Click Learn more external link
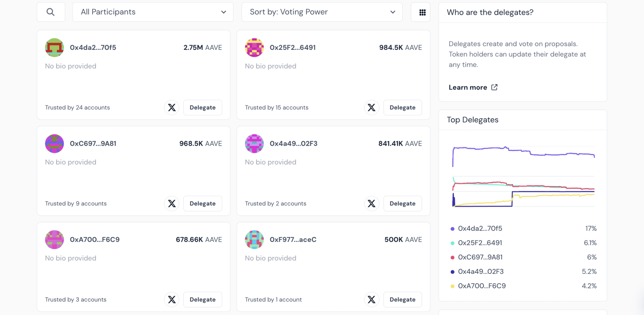Viewport: 644px width, 315px height. click(x=473, y=87)
